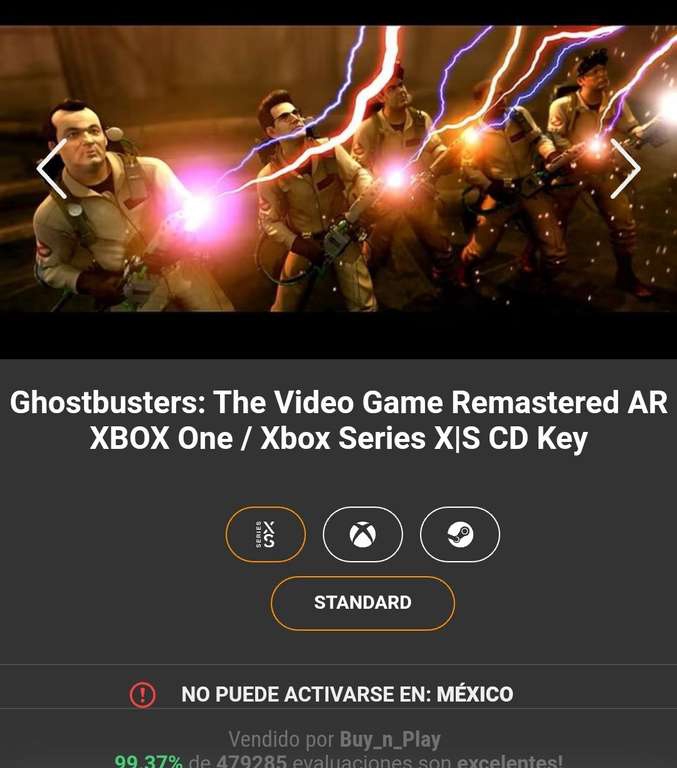
Task: Show the previous screenshot with left arrow
Action: coord(52,168)
